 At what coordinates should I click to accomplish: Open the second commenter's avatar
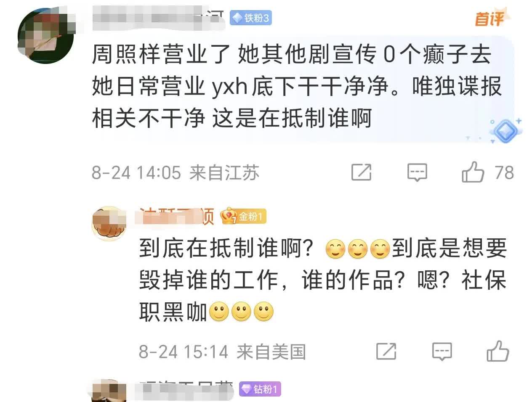(109, 224)
